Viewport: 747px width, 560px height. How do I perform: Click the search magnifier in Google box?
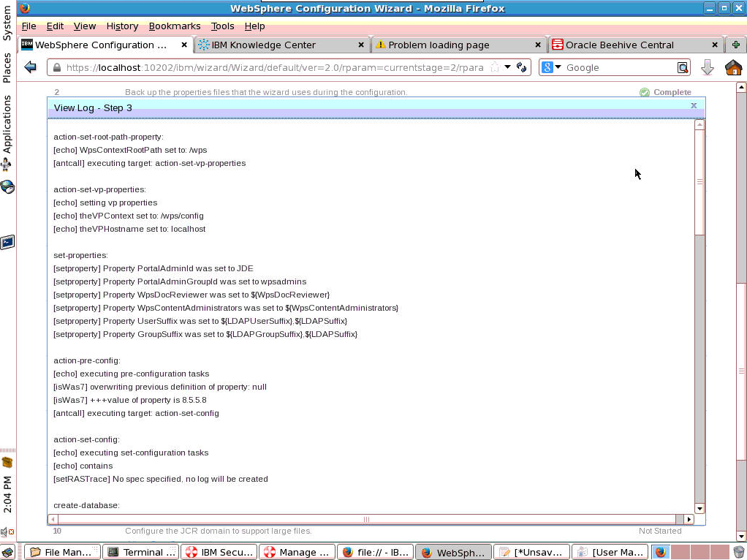pyautogui.click(x=683, y=68)
